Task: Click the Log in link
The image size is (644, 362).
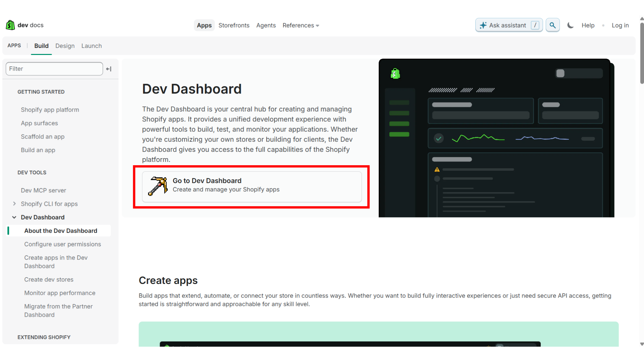Action: 620,25
